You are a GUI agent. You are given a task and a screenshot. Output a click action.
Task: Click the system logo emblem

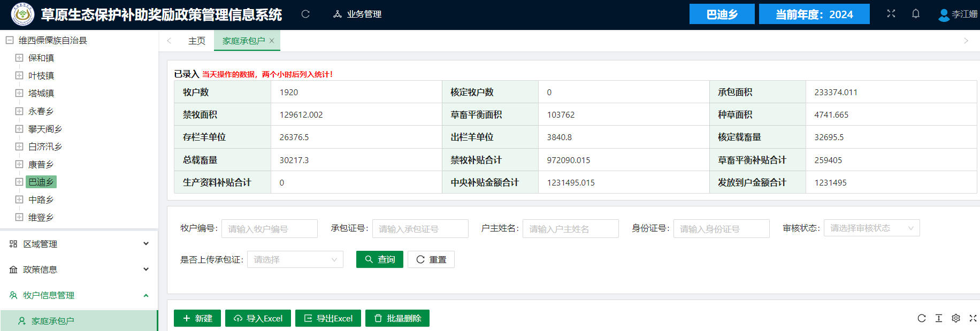[x=22, y=14]
